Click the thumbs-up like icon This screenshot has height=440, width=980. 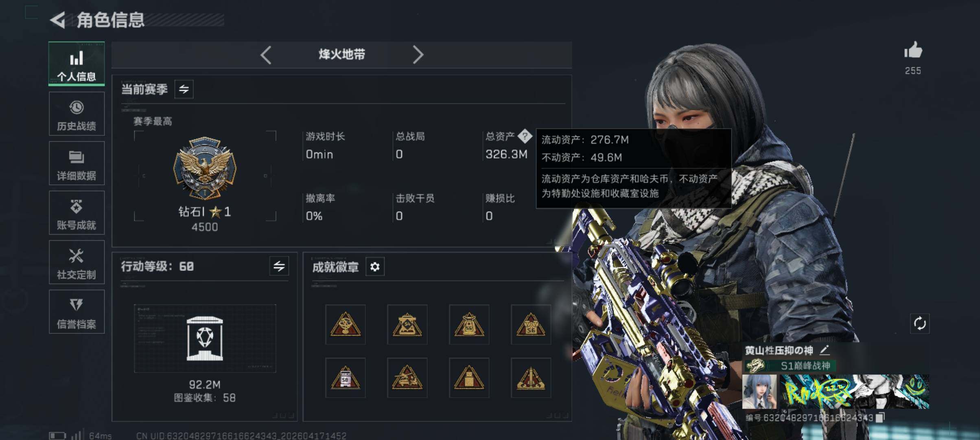[x=913, y=51]
